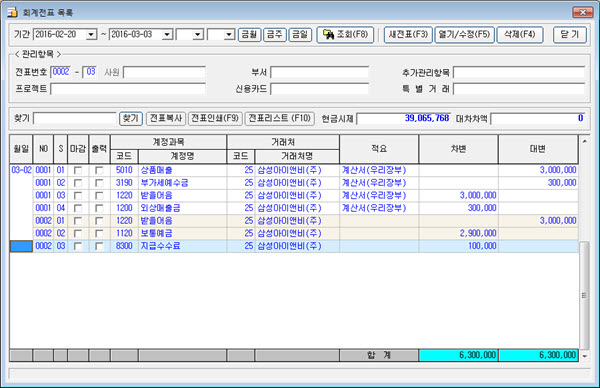Click the 전표복사 button
Viewport: 600px width, 388px height.
(x=166, y=119)
